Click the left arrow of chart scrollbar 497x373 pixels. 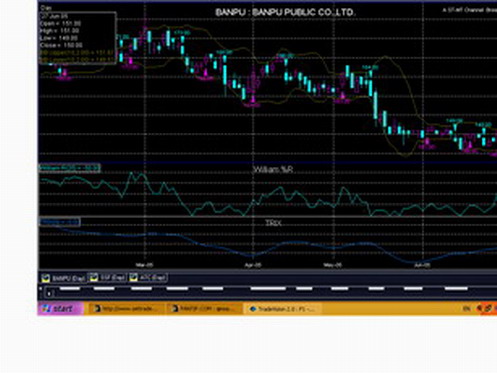click(49, 294)
